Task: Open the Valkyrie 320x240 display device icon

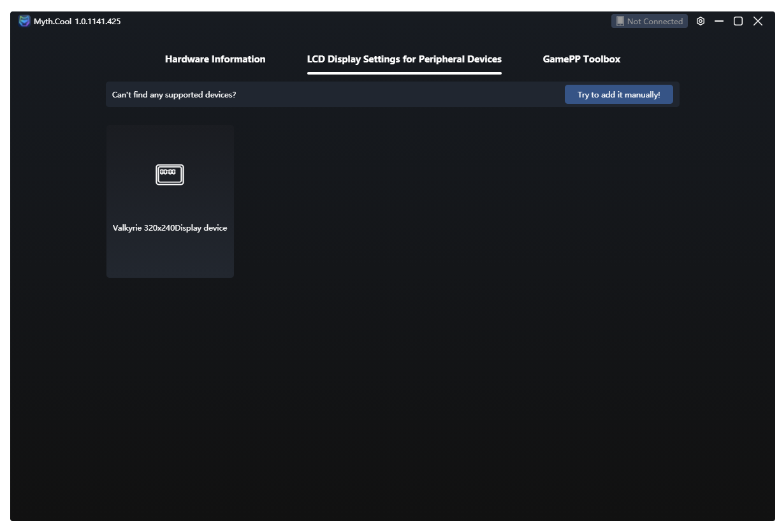Action: pos(170,175)
